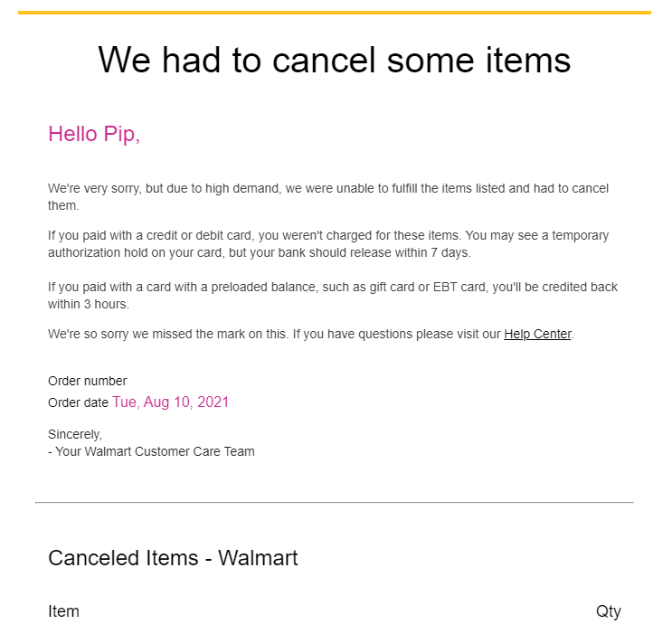This screenshot has height=634, width=672.
Task: Click the gray divider line above Canceled Items
Action: pos(335,502)
